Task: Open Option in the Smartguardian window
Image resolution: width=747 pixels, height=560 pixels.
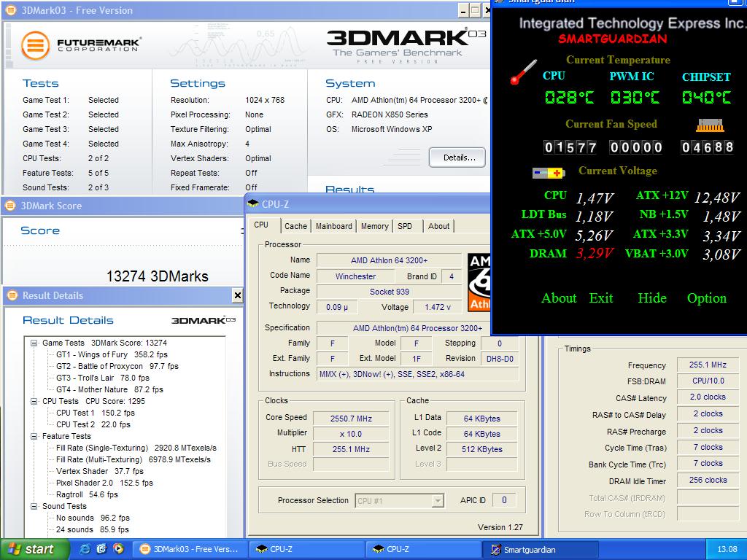Action: [x=706, y=298]
